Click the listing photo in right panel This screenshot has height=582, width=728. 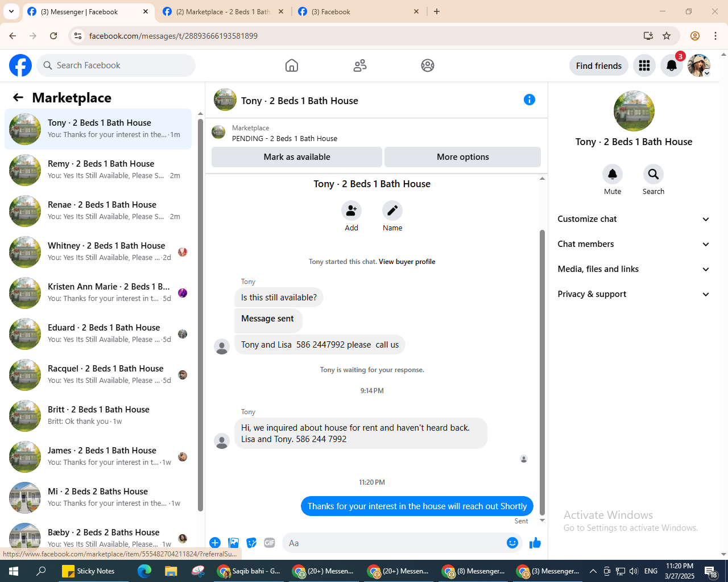pyautogui.click(x=634, y=111)
